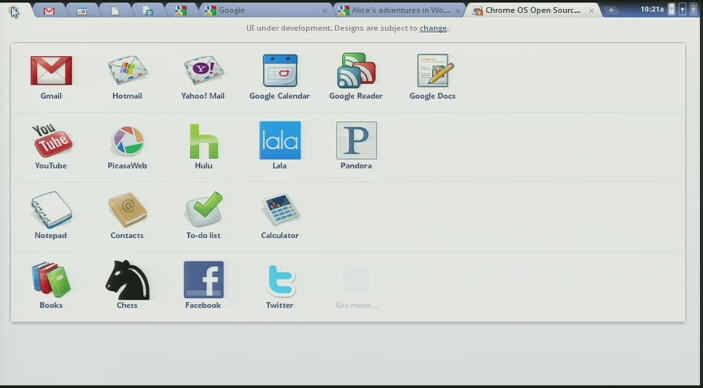Open the Chess game icon
703x388 pixels.
[x=127, y=280]
